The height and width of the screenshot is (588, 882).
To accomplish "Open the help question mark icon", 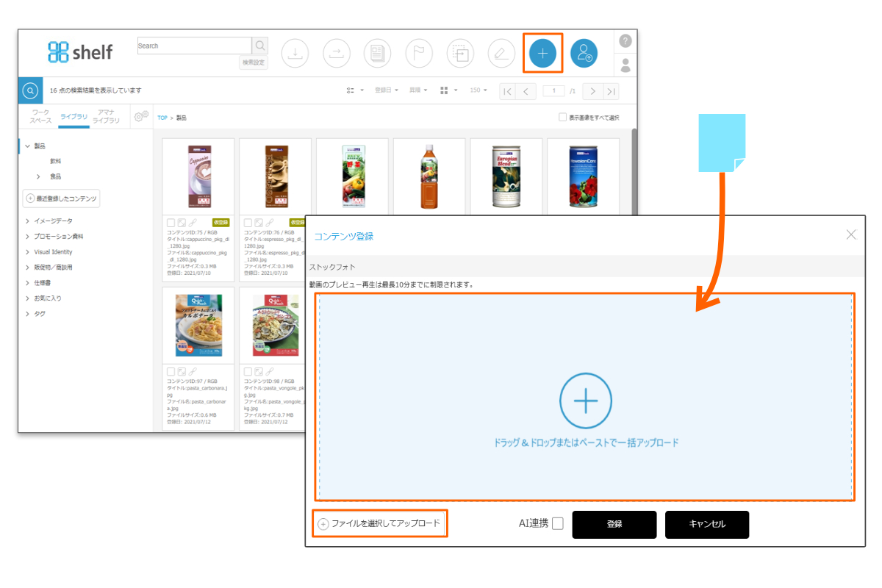I will click(x=625, y=40).
